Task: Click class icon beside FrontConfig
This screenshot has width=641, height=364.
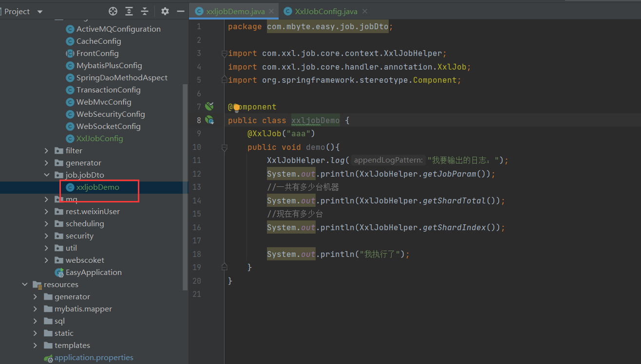Action: pyautogui.click(x=70, y=54)
